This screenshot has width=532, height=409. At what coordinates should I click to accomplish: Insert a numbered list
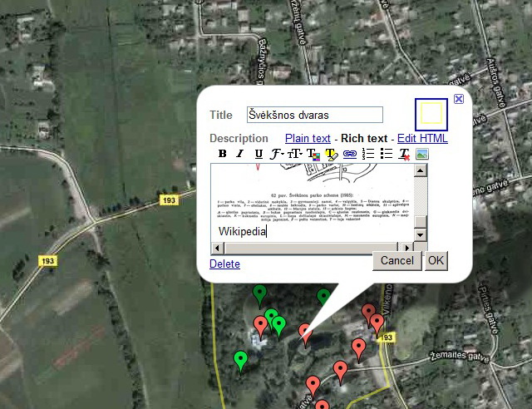367,154
